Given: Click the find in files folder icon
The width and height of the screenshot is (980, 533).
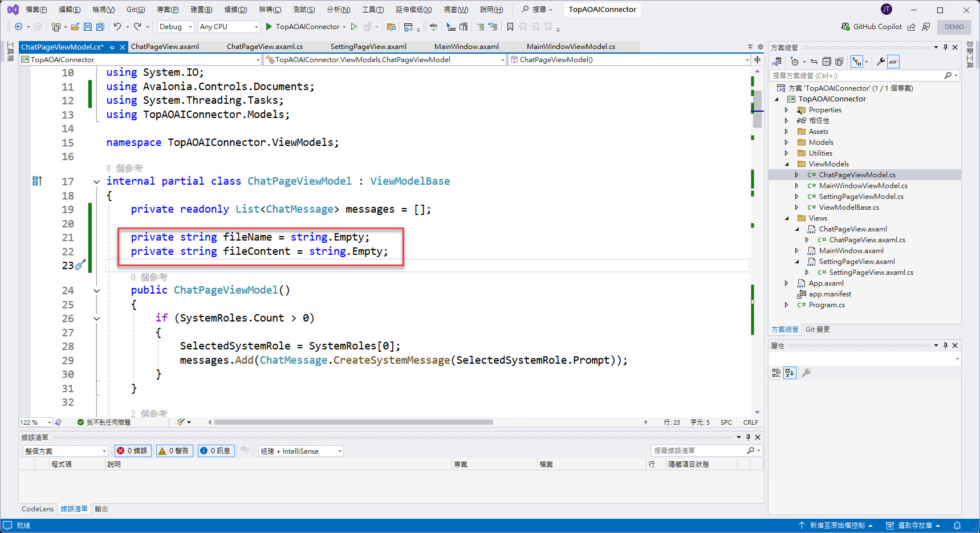Looking at the screenshot, I should point(391,27).
